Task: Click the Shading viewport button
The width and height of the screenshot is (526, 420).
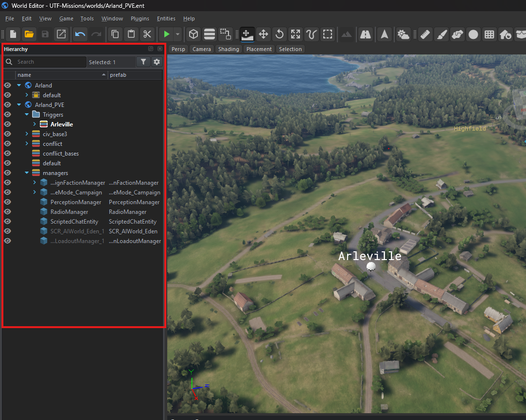Action: click(228, 49)
